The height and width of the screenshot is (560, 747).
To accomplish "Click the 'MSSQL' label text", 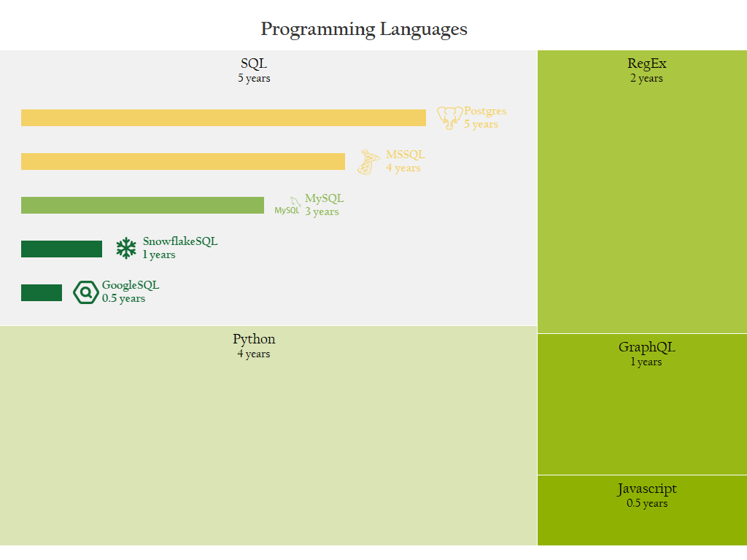I will click(406, 155).
